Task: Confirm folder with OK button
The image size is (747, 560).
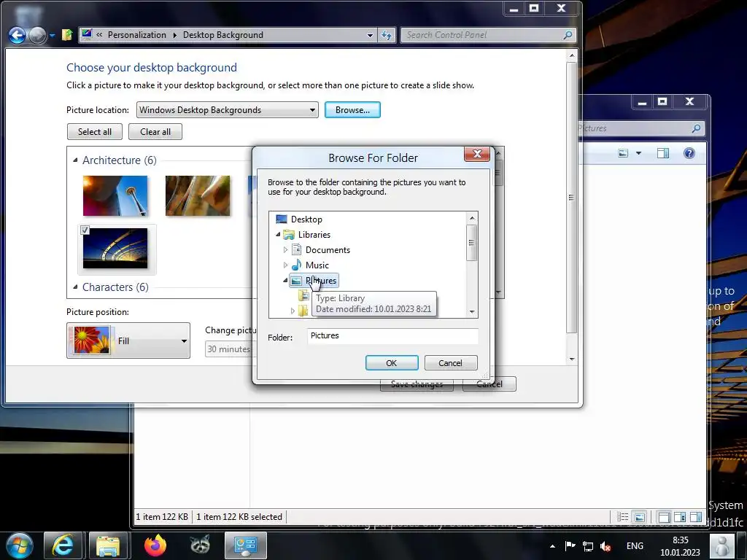Action: (x=392, y=363)
